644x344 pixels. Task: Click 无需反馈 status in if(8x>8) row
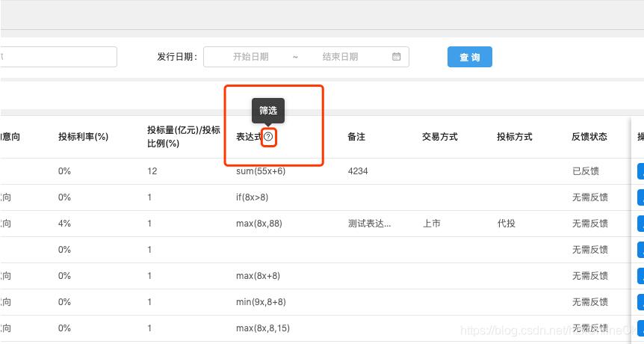tap(590, 197)
